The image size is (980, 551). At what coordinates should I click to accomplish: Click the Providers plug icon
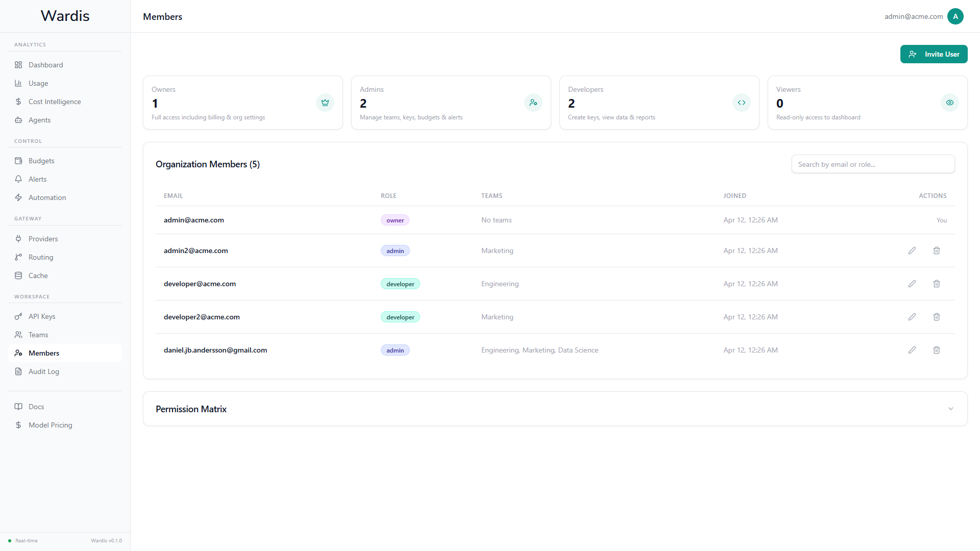tap(18, 239)
